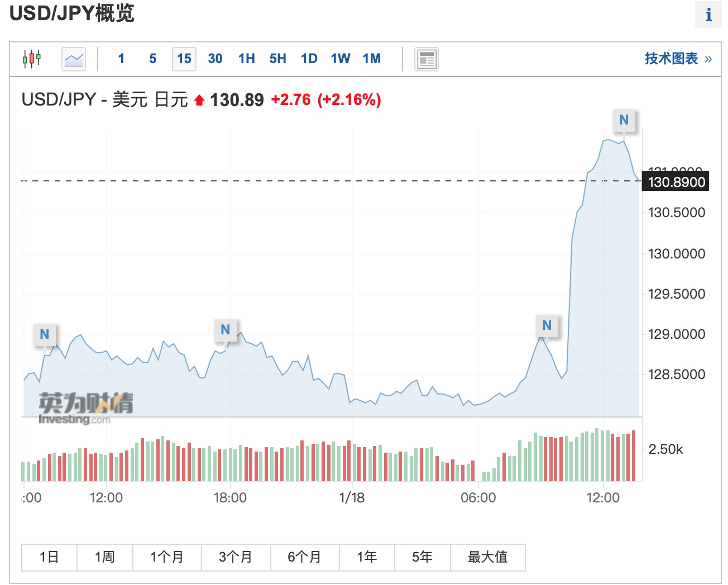This screenshot has width=728, height=585.
Task: Open the leftmost N news marker
Action: pos(45,334)
